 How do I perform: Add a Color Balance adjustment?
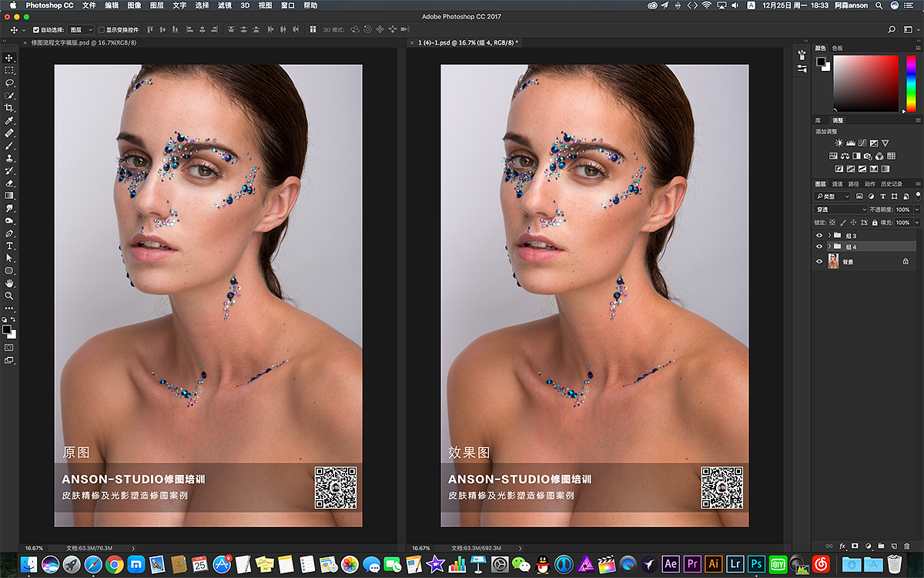point(845,156)
